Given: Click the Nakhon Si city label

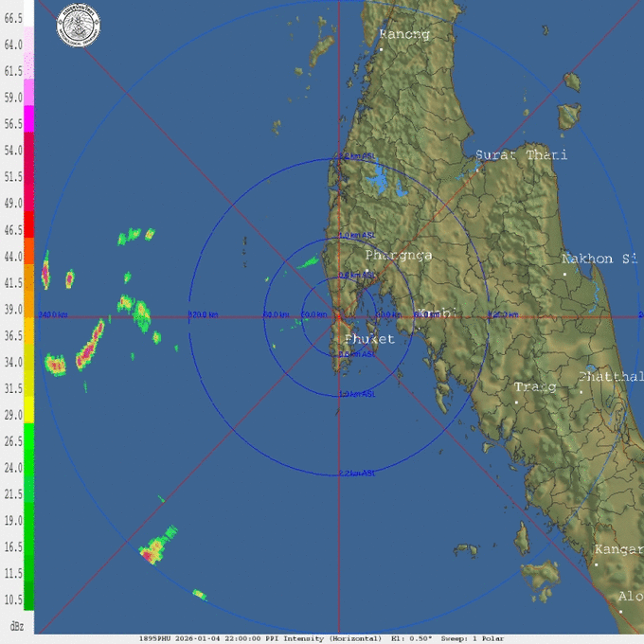Looking at the screenshot, I should (599, 259).
